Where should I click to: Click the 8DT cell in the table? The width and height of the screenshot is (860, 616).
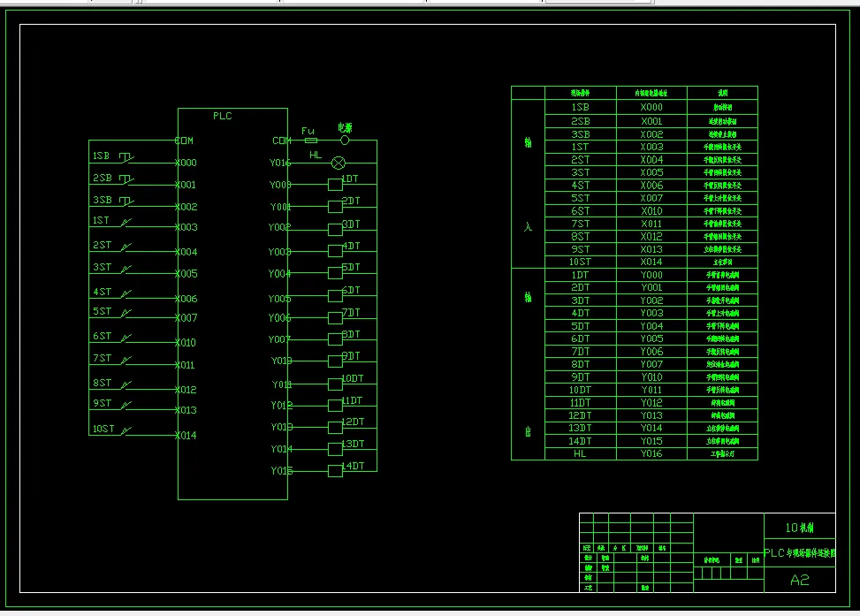click(581, 364)
